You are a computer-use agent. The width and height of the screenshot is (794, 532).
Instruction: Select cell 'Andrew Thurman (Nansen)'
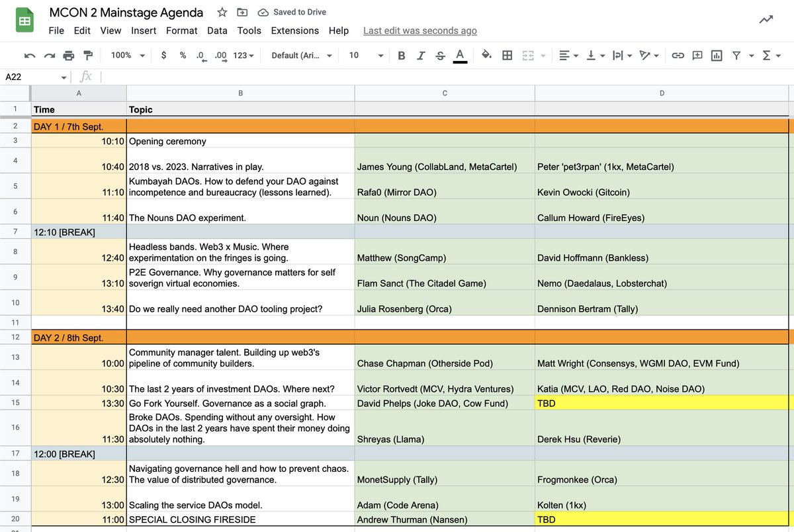point(445,520)
